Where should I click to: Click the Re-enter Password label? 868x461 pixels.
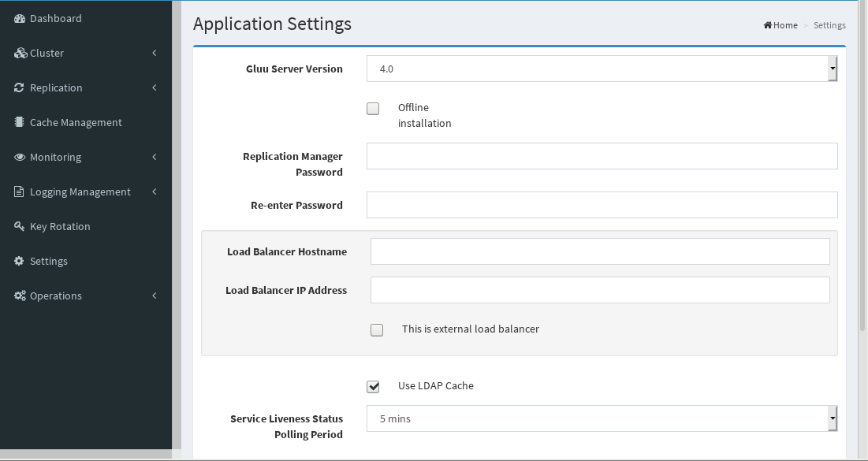pyautogui.click(x=296, y=205)
